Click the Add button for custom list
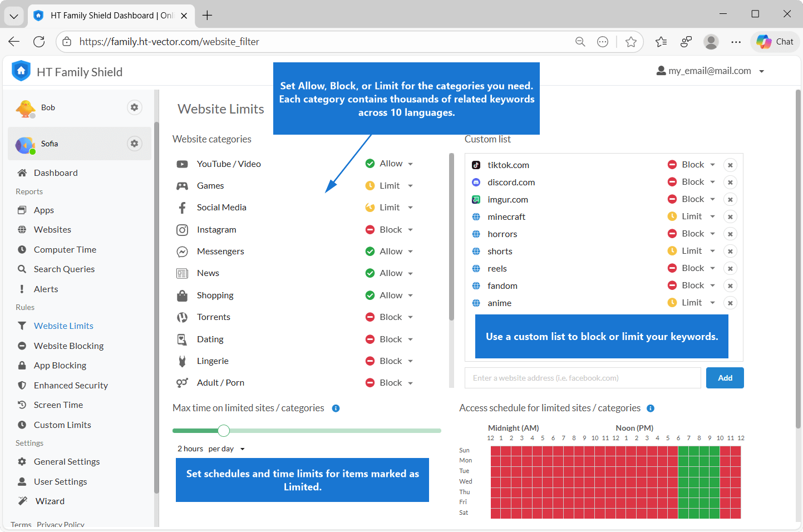The width and height of the screenshot is (803, 532). (x=725, y=378)
